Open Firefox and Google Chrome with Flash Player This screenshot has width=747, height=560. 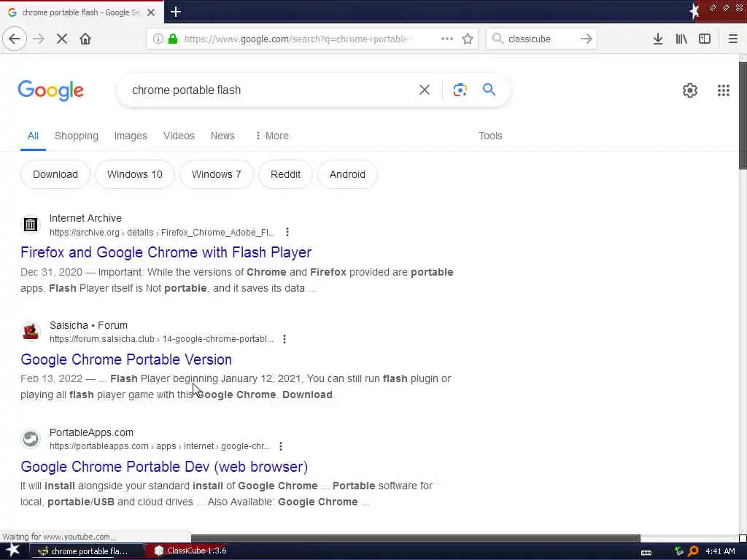coord(166,252)
